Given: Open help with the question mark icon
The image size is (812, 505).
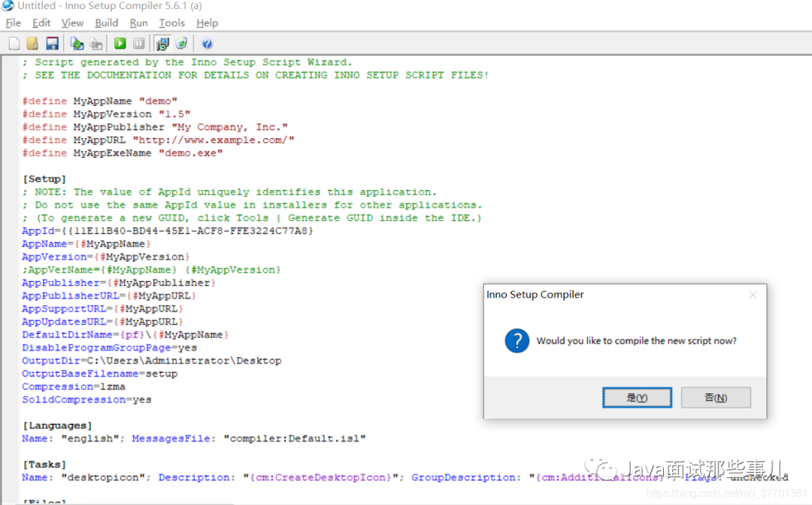Looking at the screenshot, I should [x=207, y=44].
